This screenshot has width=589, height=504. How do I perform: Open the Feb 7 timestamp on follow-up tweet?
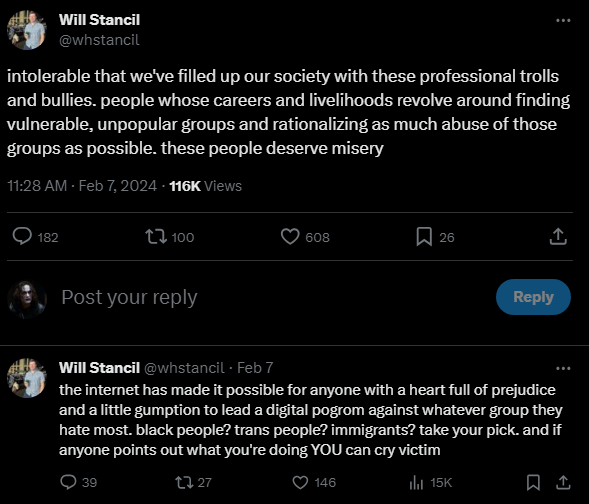255,368
